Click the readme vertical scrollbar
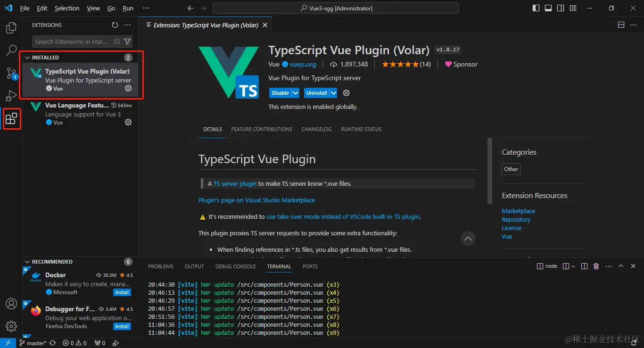 [490, 171]
